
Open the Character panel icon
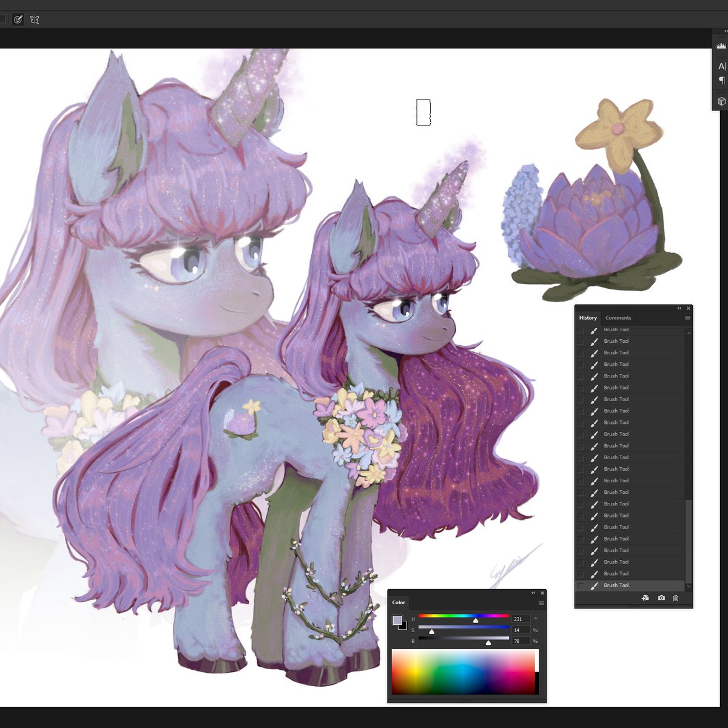point(721,67)
